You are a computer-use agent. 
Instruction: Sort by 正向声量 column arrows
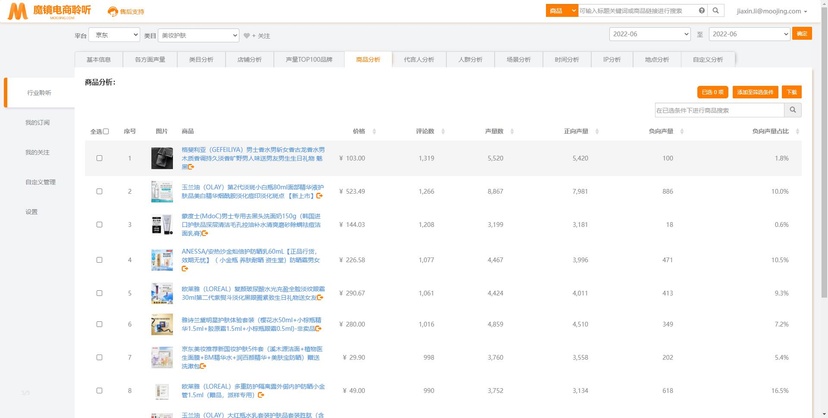(597, 131)
